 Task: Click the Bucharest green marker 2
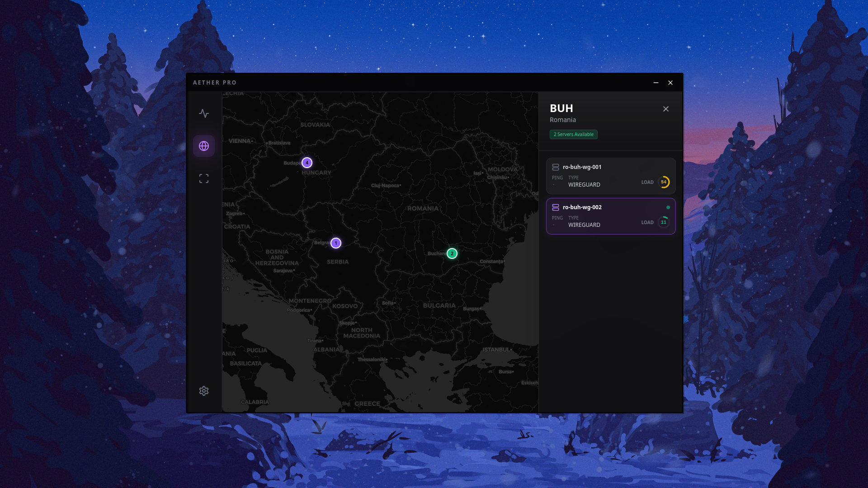coord(452,253)
